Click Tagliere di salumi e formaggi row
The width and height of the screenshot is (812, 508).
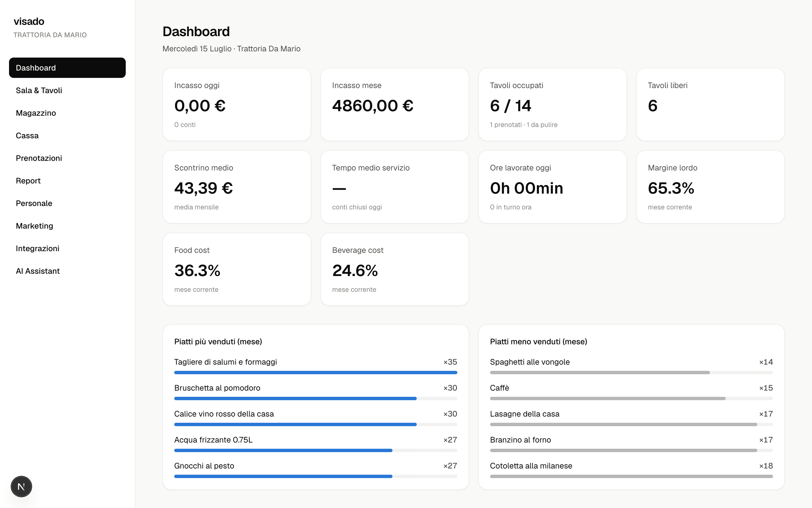pos(316,366)
